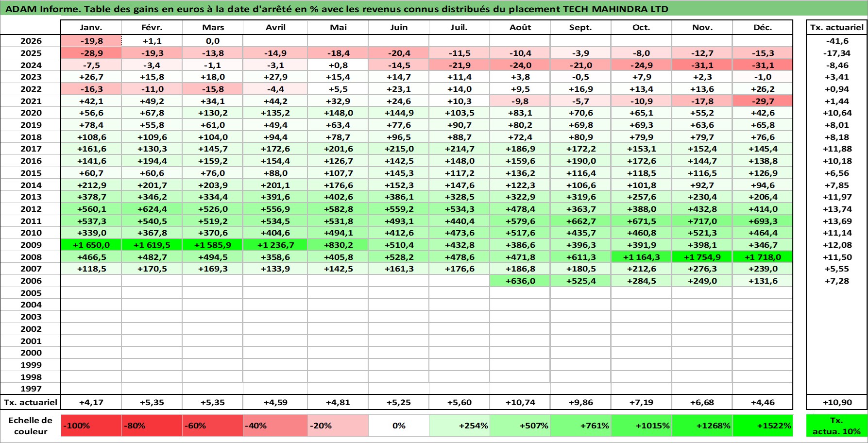Click the cell showing +1 619,5
Viewport: 868px width, 443px height.
tap(152, 245)
